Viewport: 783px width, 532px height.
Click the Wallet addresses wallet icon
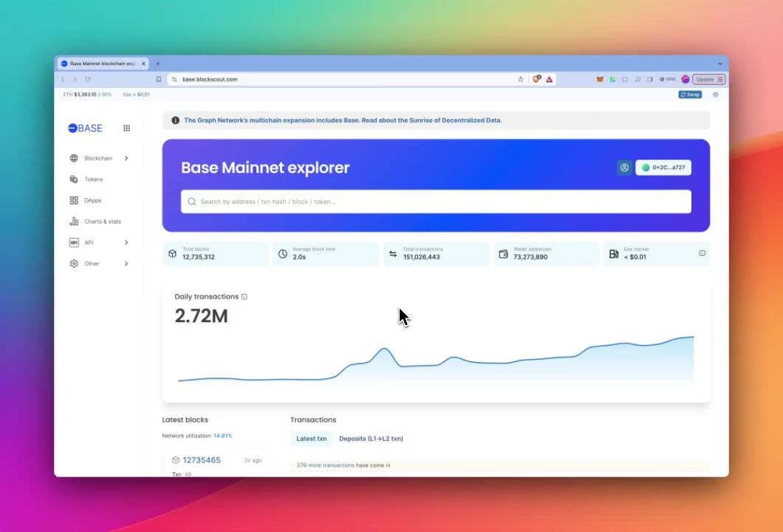(503, 253)
